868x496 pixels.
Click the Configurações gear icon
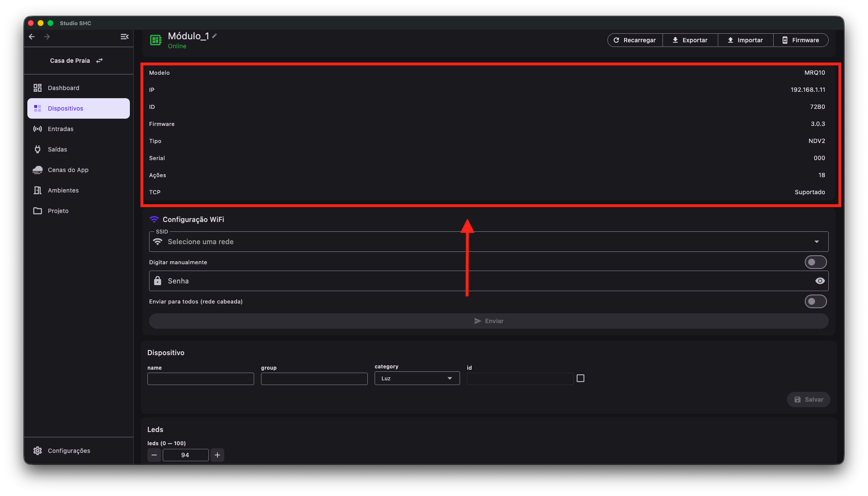[38, 451]
